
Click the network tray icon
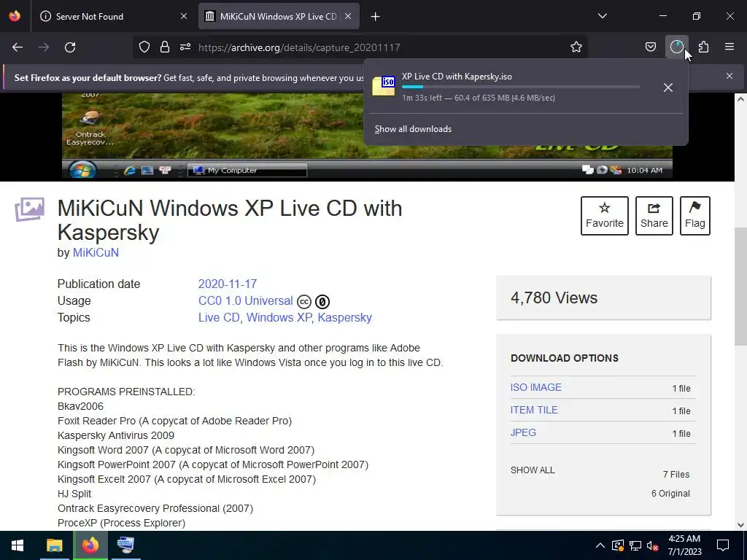[635, 545]
